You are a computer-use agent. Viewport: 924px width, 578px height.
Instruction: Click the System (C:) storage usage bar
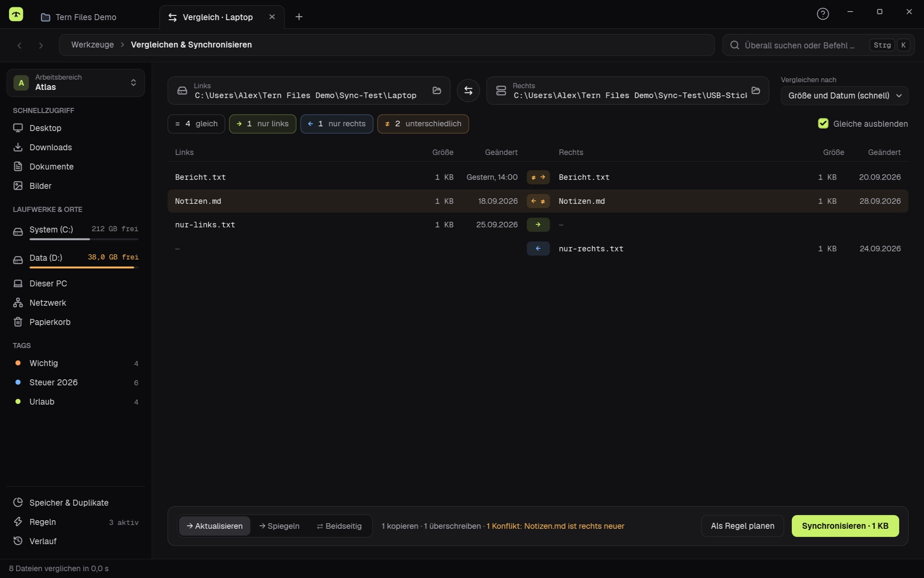(84, 239)
